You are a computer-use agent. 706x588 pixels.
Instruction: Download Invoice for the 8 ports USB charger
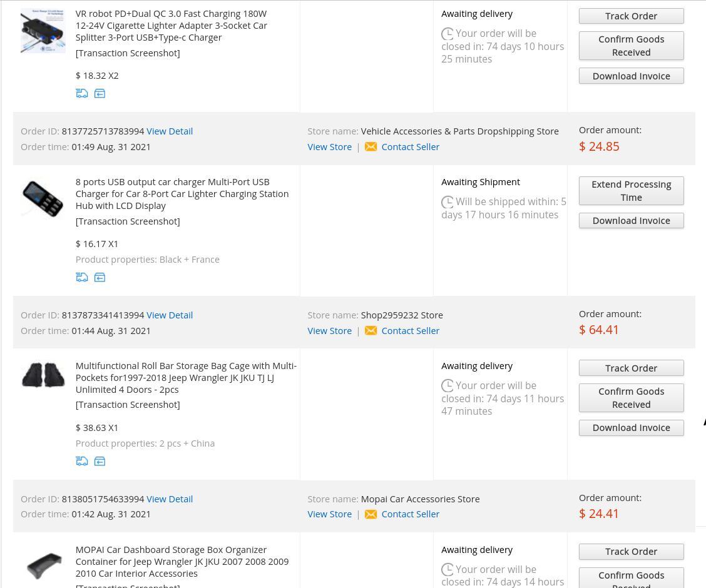(x=631, y=220)
